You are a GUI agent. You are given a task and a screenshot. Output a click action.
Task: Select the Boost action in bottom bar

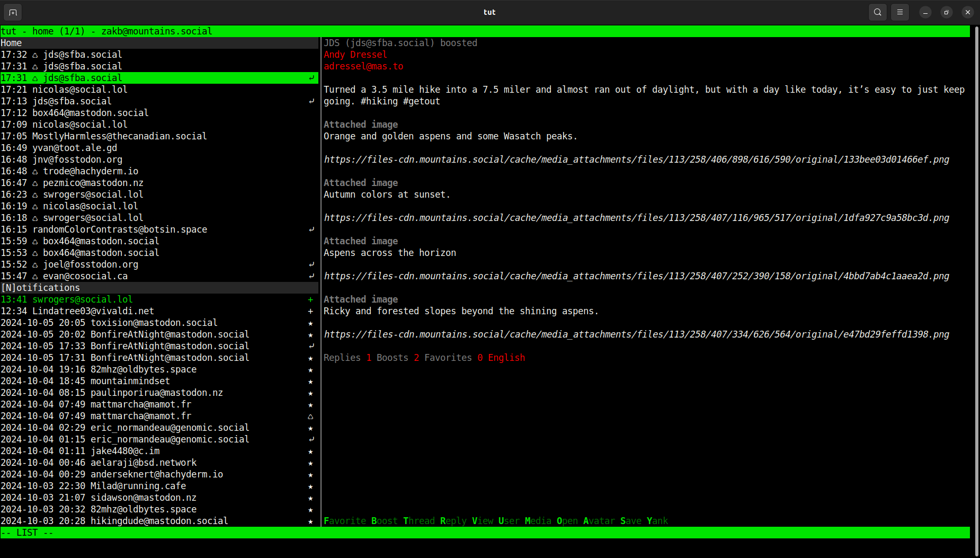(384, 521)
